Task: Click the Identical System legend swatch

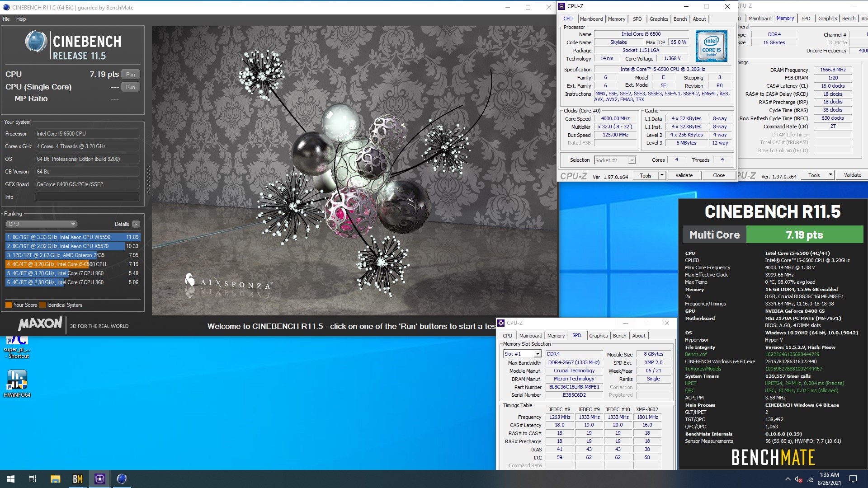Action: (42, 305)
